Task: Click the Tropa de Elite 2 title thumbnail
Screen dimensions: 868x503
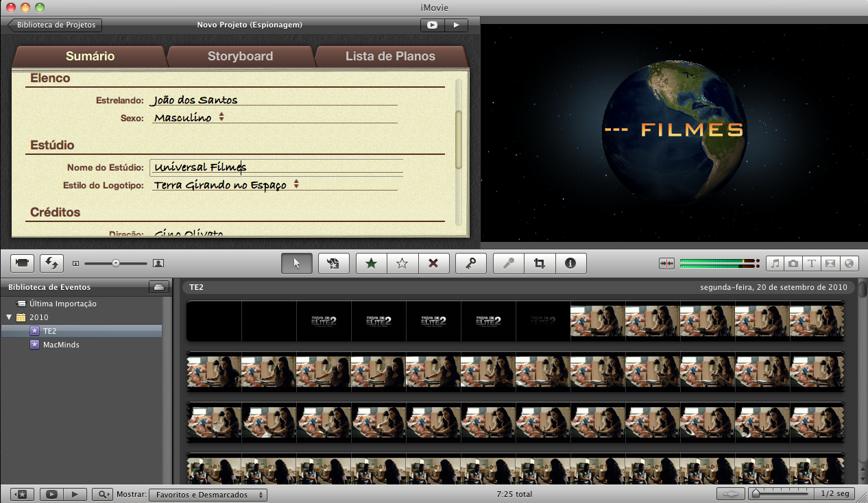Action: click(x=324, y=321)
